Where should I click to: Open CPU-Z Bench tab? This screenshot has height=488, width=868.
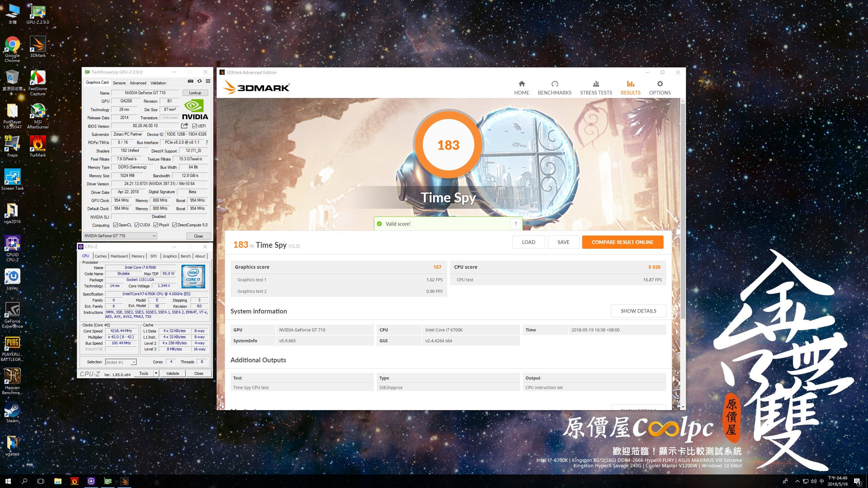click(x=185, y=256)
